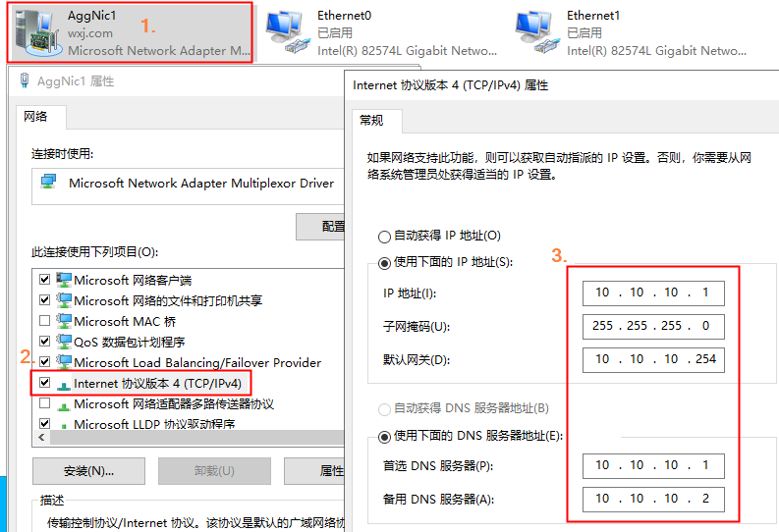Viewport: 779px width, 532px height.
Task: Toggle Microsoft 网络的文件和打印机共享 checkbox
Action: pyautogui.click(x=45, y=299)
